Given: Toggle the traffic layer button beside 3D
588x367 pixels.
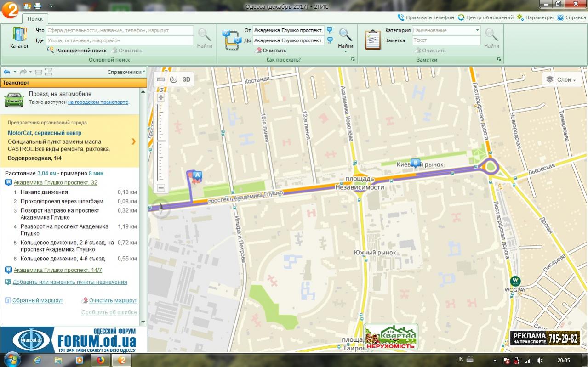Looking at the screenshot, I should tap(173, 79).
